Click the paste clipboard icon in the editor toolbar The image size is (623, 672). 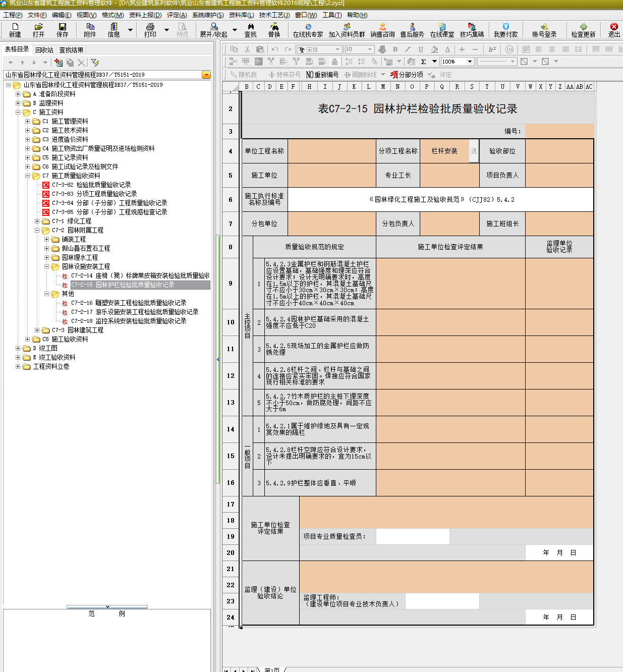click(x=260, y=49)
